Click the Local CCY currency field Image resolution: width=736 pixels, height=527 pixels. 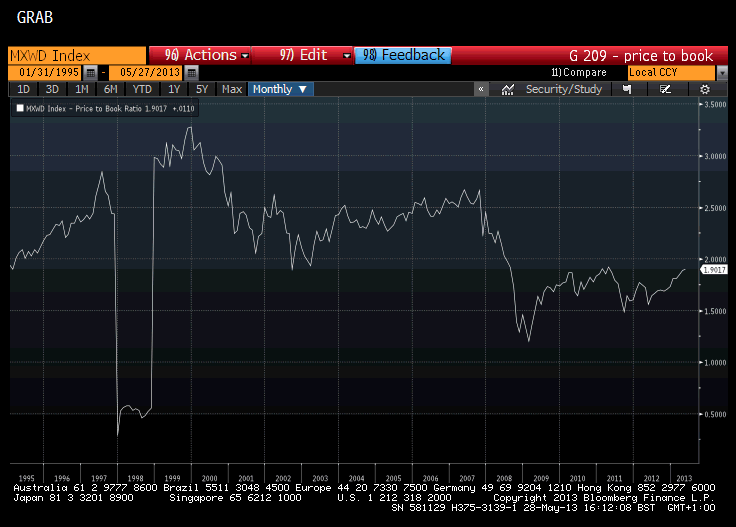(671, 73)
